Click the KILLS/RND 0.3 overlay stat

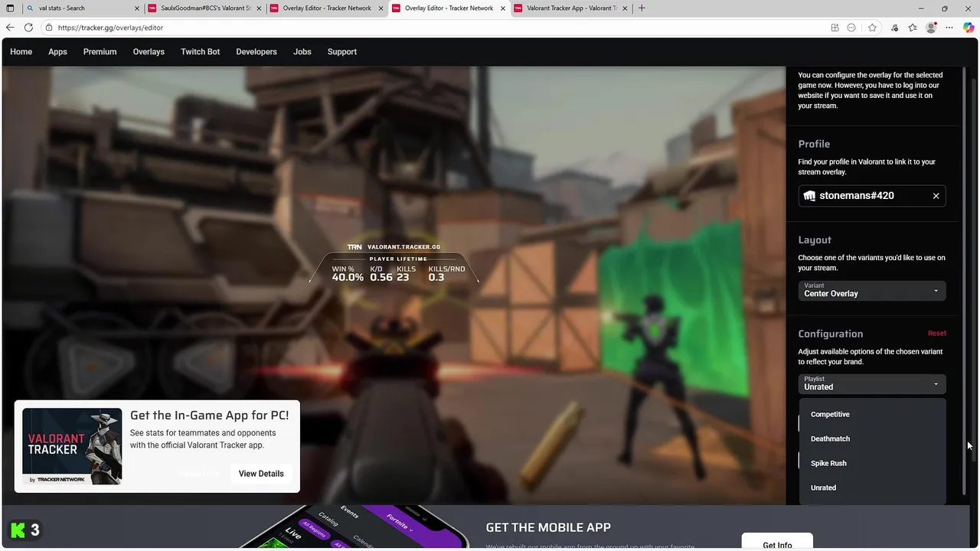tap(446, 274)
